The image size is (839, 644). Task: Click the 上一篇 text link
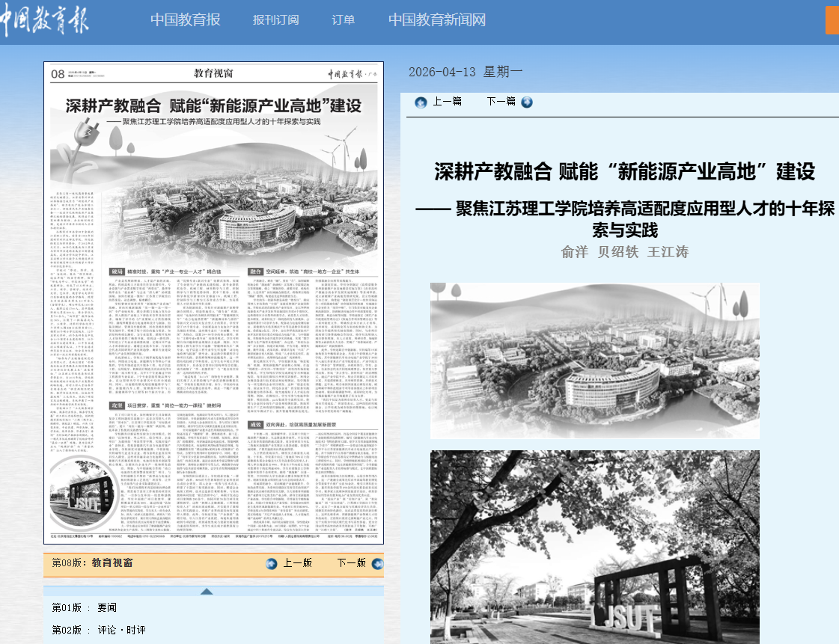click(x=448, y=102)
